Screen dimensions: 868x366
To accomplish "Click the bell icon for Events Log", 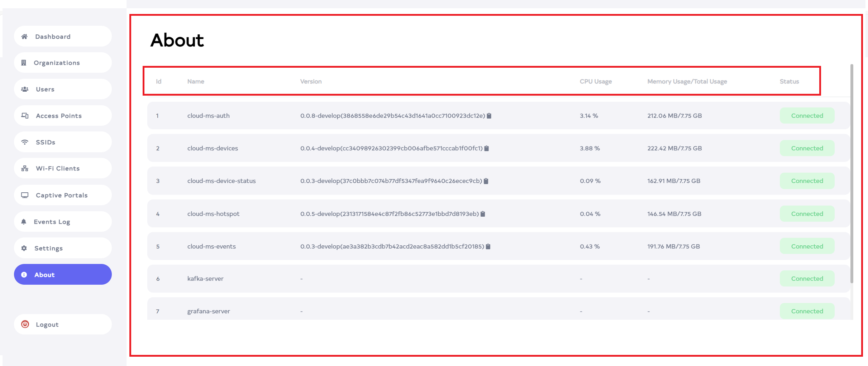I will (x=24, y=222).
